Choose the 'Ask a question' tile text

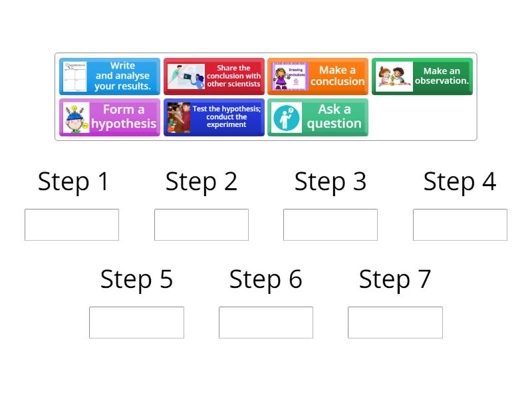(x=334, y=117)
